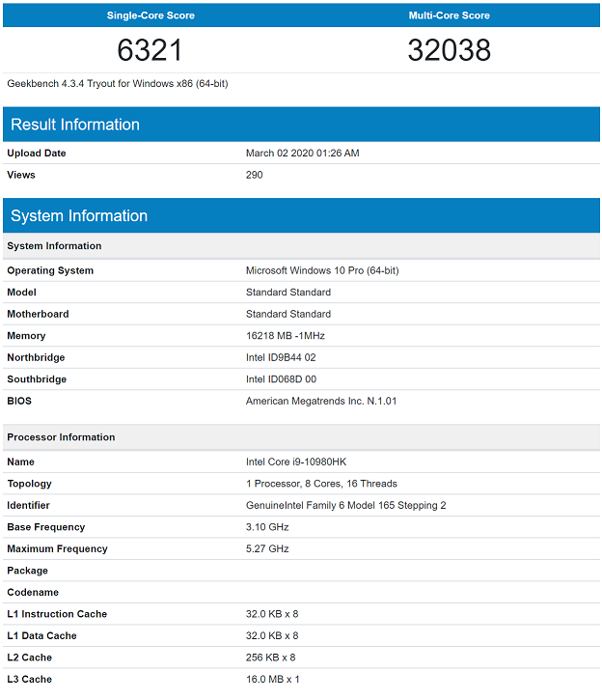
Task: Click the Codename label
Action: coord(33,593)
